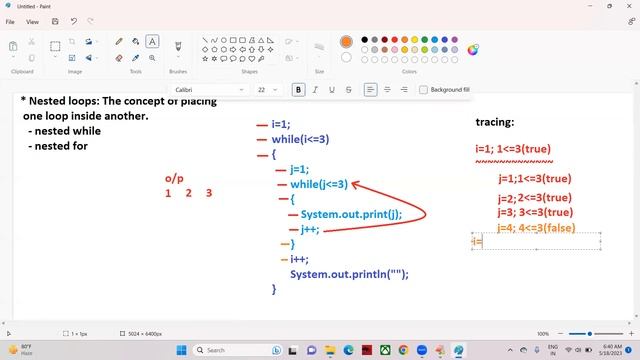
Task: Open Google Chrome from taskbar
Action: tap(403, 350)
